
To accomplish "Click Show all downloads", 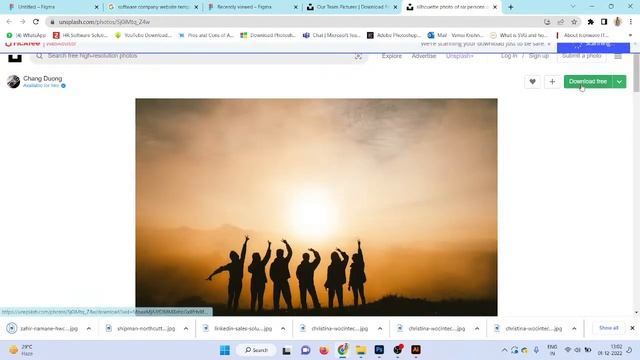I will click(608, 328).
